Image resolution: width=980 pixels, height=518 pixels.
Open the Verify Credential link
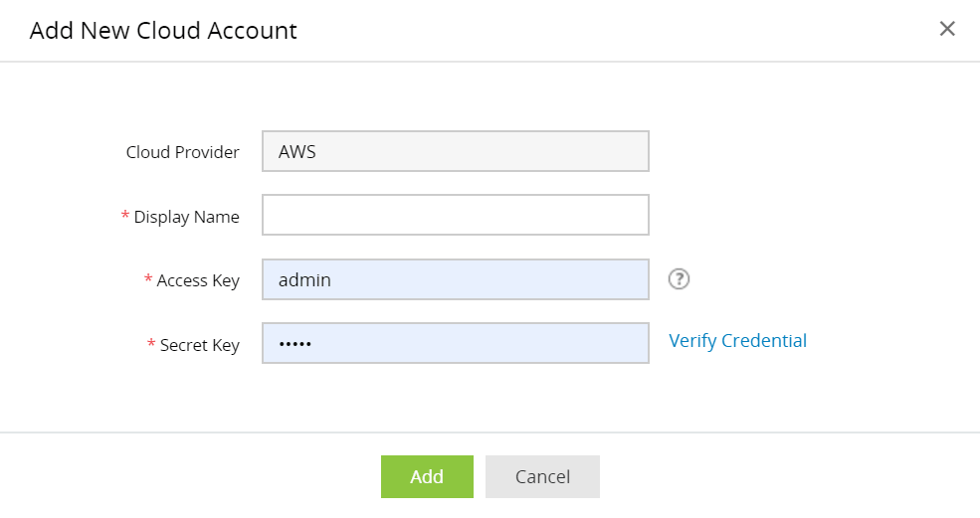(737, 341)
